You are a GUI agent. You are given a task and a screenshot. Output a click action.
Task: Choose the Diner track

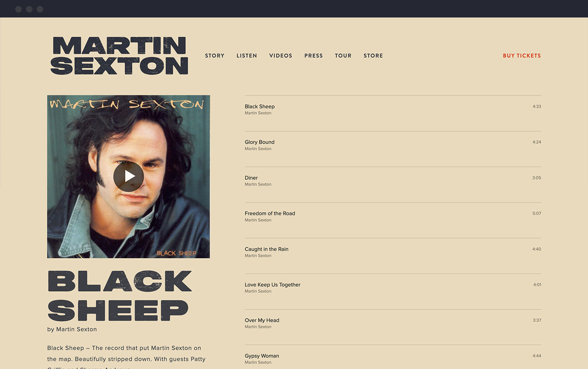tap(393, 185)
